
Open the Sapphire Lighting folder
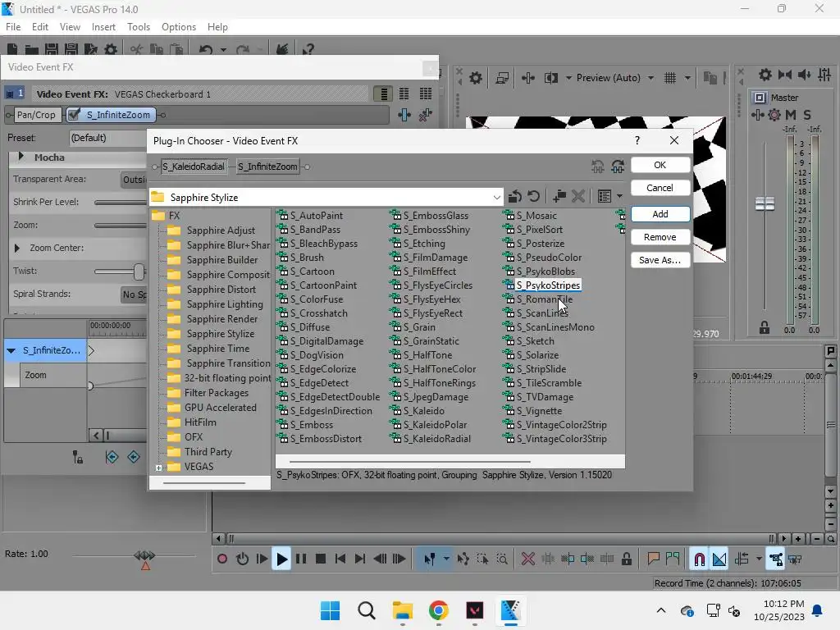[x=225, y=304]
